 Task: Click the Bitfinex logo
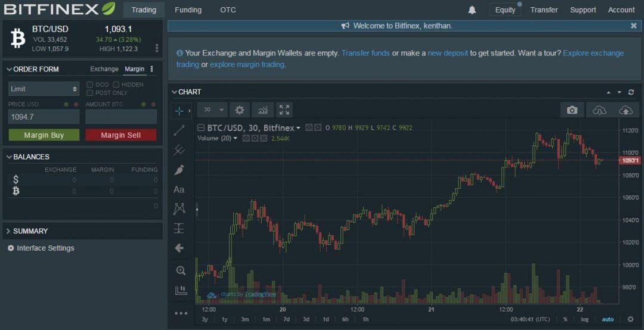click(x=60, y=9)
